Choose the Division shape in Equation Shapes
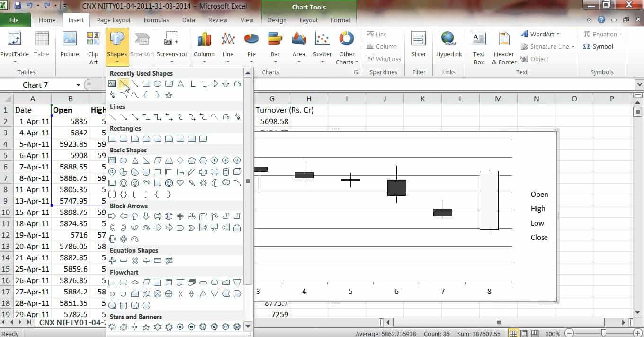Image resolution: width=644 pixels, height=337 pixels. pyautogui.click(x=146, y=261)
